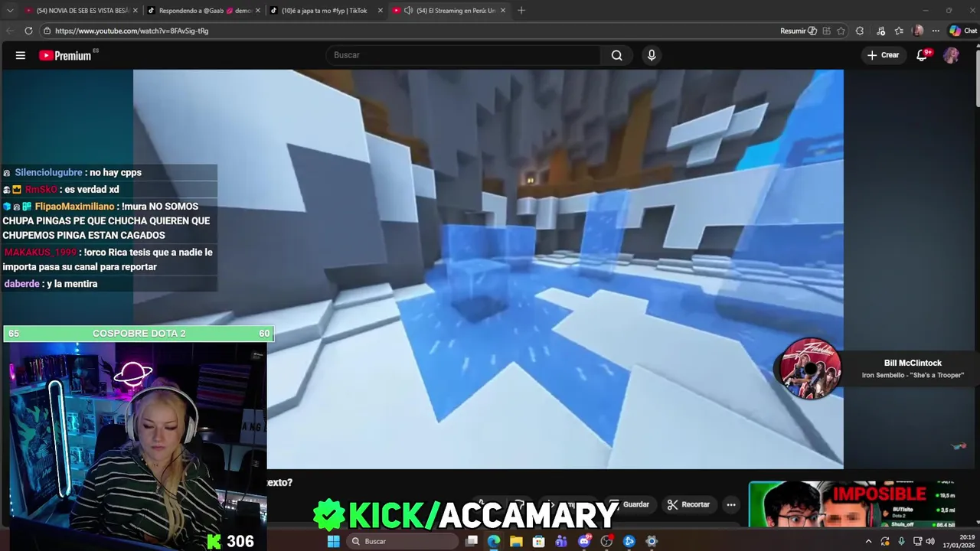Show hidden system tray icons chevron
Viewport: 980px width, 551px height.
[x=868, y=541]
